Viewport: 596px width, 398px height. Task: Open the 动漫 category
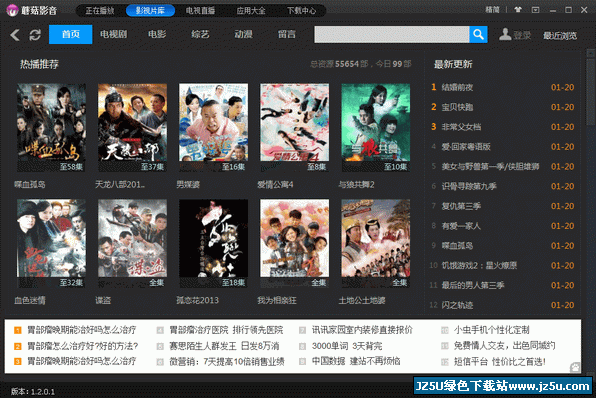(244, 34)
